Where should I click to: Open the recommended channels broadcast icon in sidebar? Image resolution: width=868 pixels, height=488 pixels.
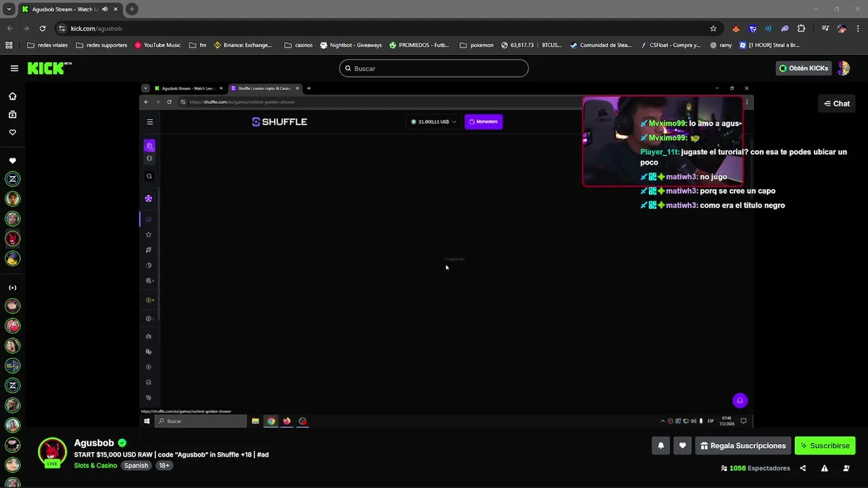12,287
